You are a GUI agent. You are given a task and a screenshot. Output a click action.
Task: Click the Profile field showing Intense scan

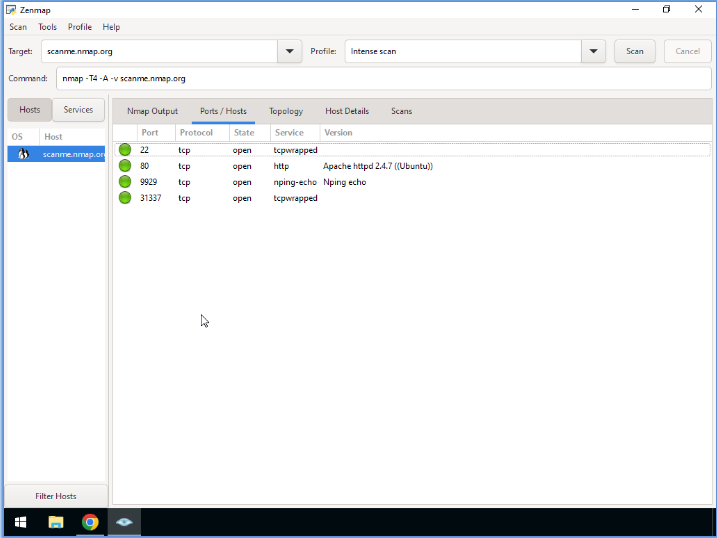463,51
